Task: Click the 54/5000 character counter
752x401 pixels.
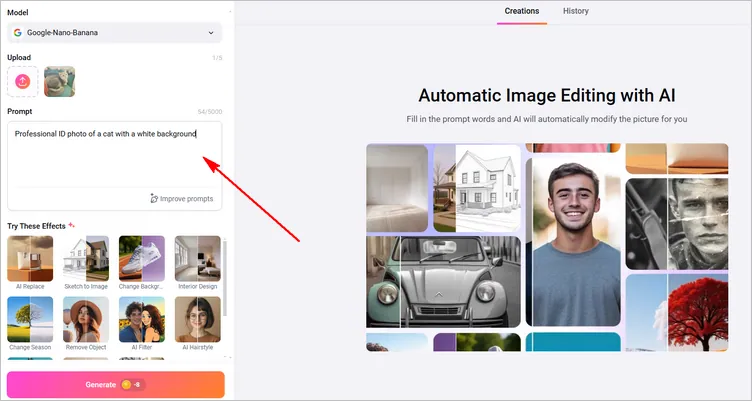Action: pos(210,112)
